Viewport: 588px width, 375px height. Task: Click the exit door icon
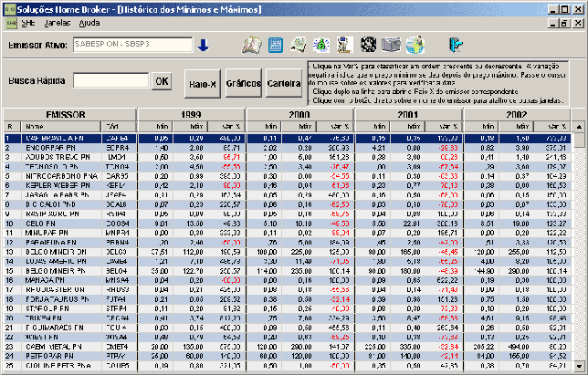pos(456,45)
